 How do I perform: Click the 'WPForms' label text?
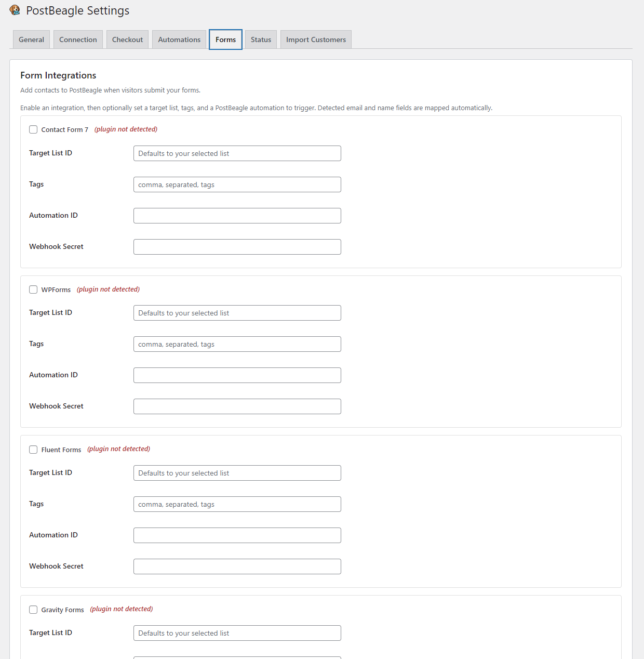coord(56,290)
